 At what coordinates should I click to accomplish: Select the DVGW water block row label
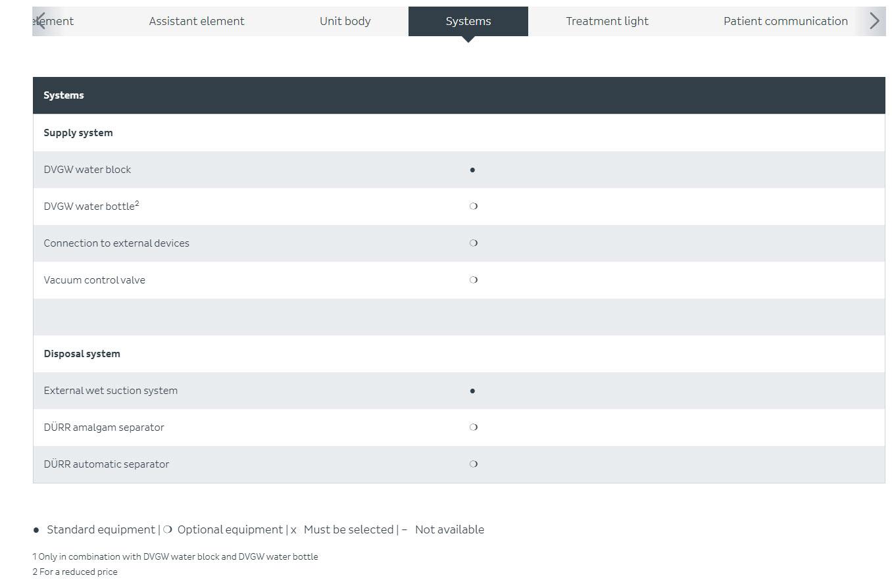(87, 170)
